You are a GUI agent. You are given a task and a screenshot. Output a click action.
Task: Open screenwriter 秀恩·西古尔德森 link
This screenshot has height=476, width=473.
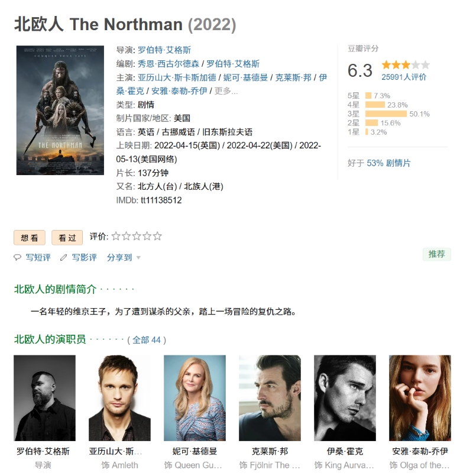click(169, 64)
